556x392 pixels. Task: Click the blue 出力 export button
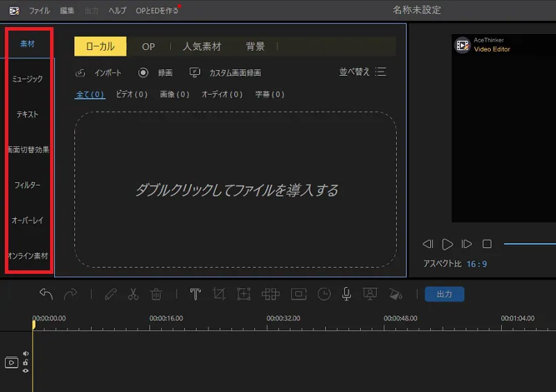tap(444, 294)
